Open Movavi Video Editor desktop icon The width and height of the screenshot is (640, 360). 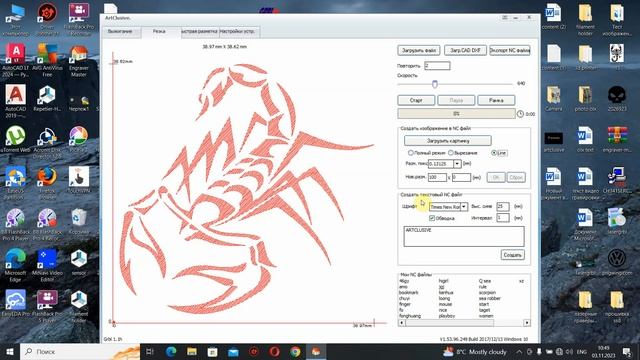click(x=47, y=264)
